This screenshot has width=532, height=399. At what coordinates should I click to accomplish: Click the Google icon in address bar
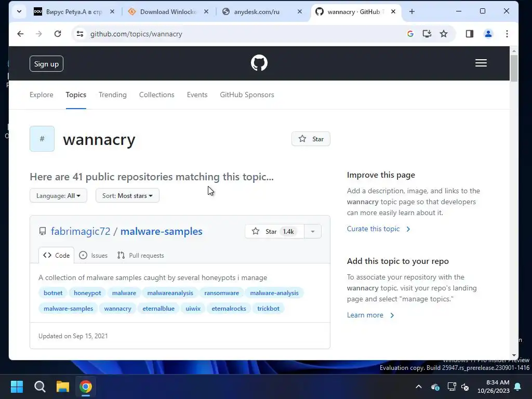click(410, 34)
